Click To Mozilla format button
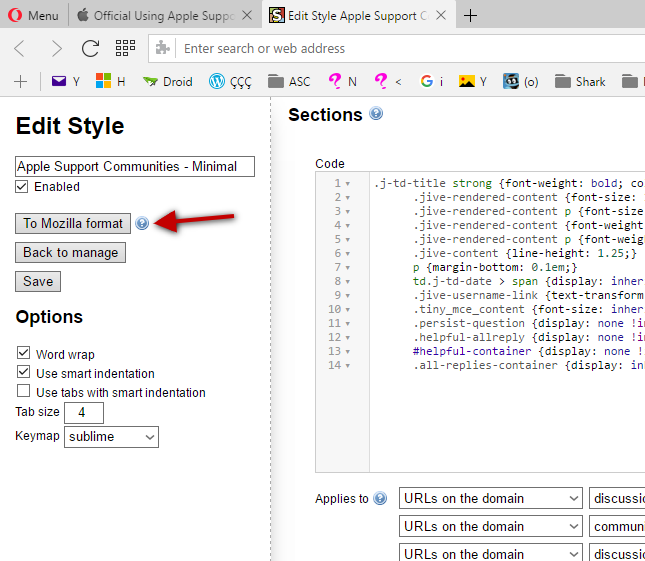The height and width of the screenshot is (561, 645). tap(73, 223)
